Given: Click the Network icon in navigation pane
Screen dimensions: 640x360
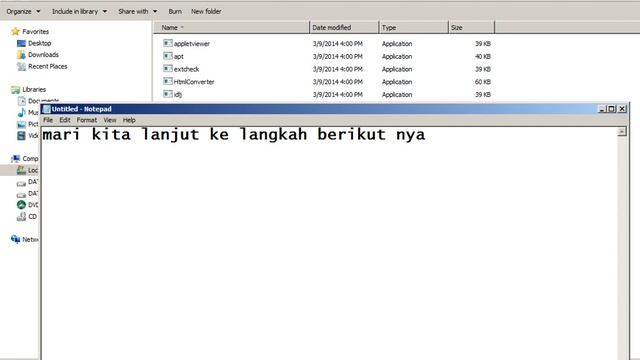Looking at the screenshot, I should coord(16,239).
